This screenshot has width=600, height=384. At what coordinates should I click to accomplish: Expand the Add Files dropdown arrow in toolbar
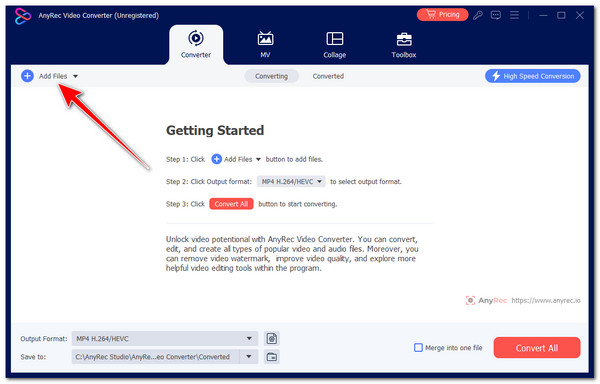(75, 76)
